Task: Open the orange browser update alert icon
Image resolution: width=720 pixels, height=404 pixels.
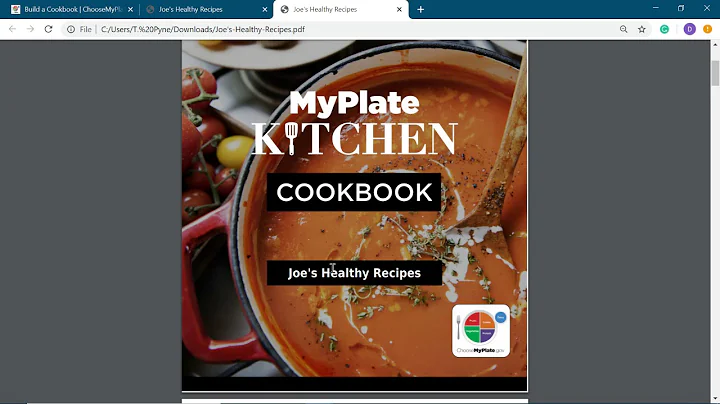Action: click(x=707, y=29)
